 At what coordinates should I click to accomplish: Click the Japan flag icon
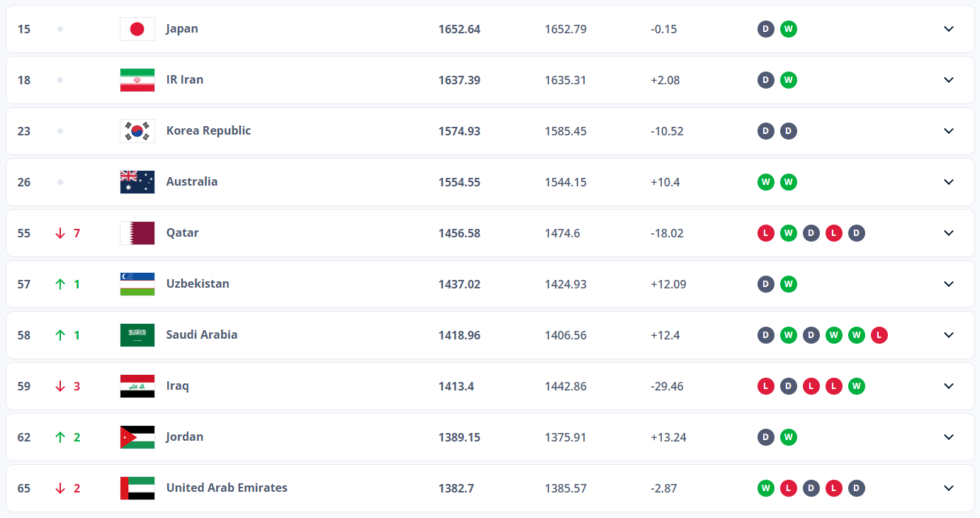tap(137, 29)
